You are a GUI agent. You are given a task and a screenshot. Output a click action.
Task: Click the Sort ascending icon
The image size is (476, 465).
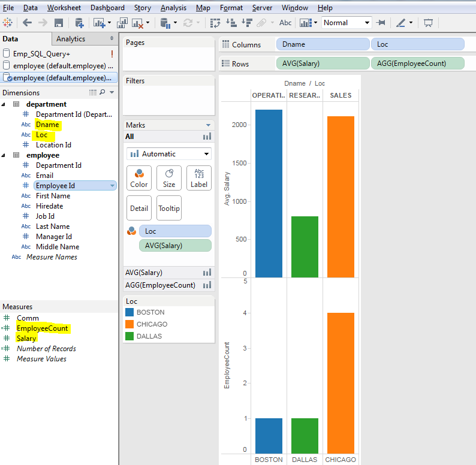pyautogui.click(x=231, y=23)
